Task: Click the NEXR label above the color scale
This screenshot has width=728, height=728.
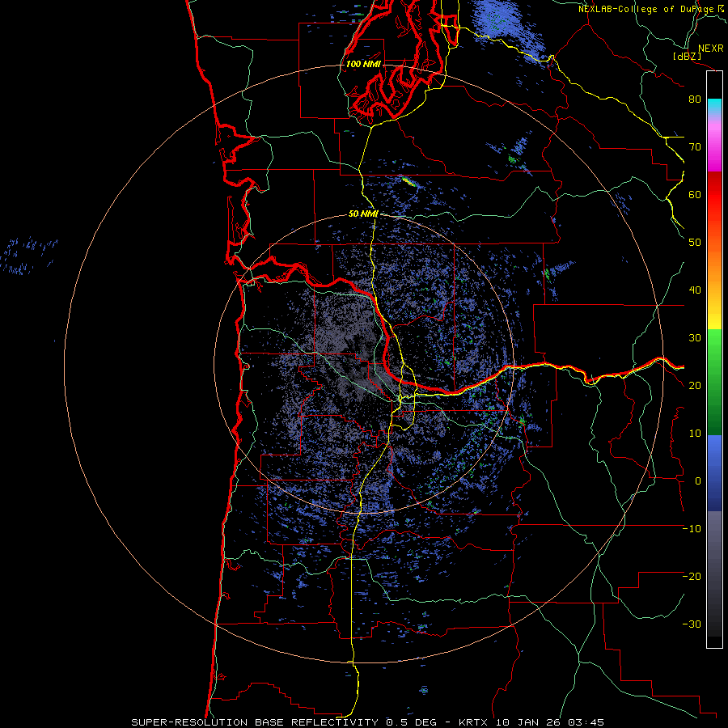Action: (711, 49)
